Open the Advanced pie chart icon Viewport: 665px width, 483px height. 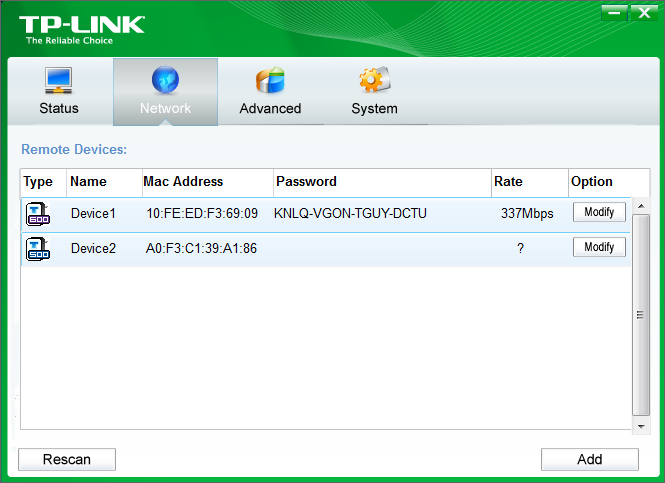click(x=270, y=80)
